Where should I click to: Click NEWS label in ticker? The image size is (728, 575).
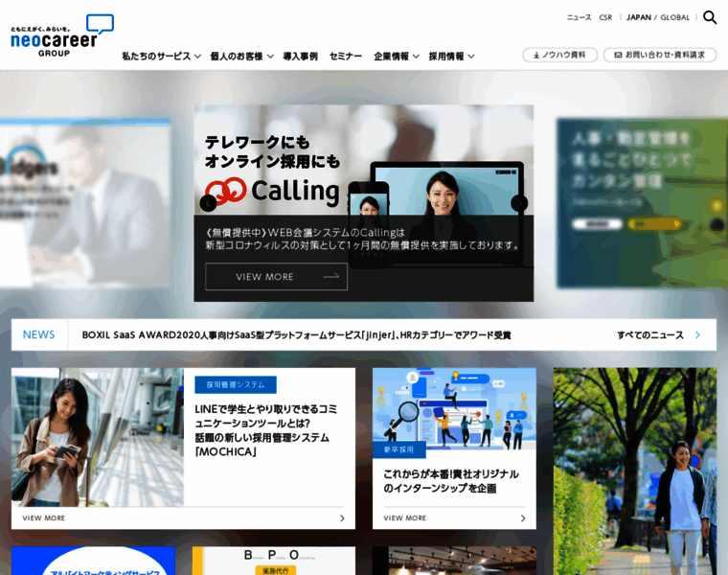point(39,334)
